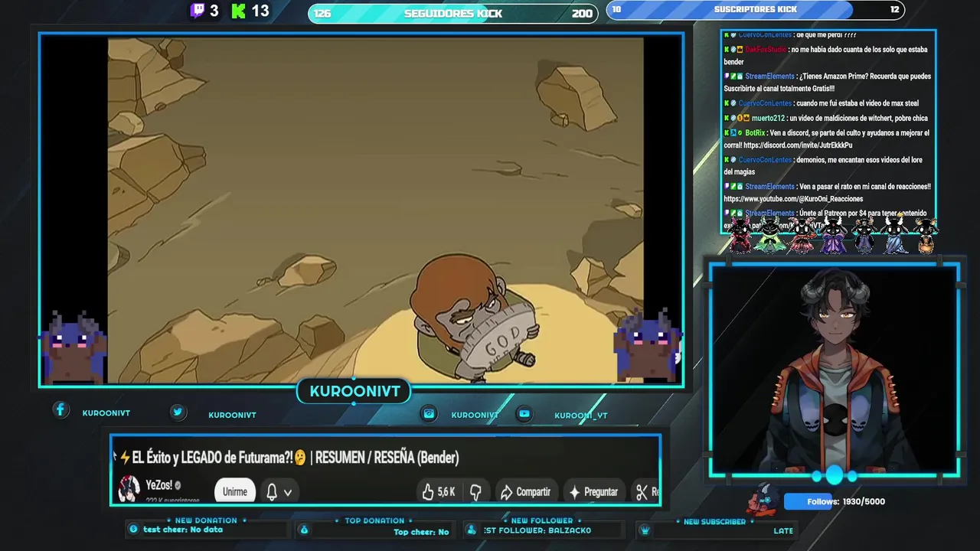Screen dimensions: 980x551
Task: Click the 'Top cheer: No' text
Action: click(421, 532)
